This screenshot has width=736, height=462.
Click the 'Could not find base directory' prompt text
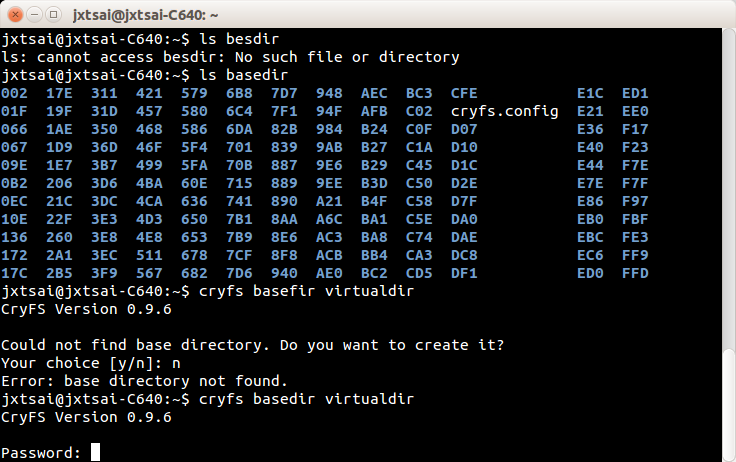point(252,344)
